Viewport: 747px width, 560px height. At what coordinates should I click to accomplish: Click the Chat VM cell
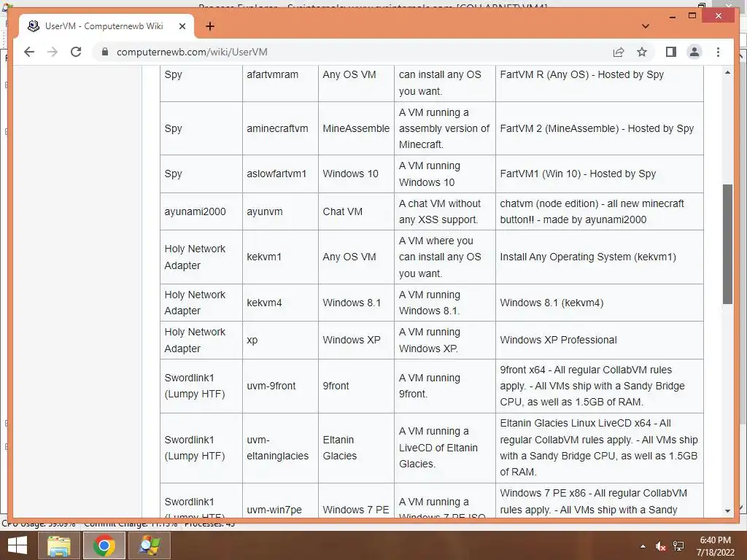[x=356, y=211]
